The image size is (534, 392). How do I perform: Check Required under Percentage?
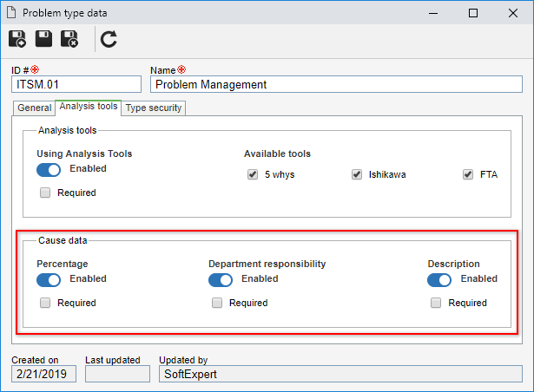tap(45, 303)
